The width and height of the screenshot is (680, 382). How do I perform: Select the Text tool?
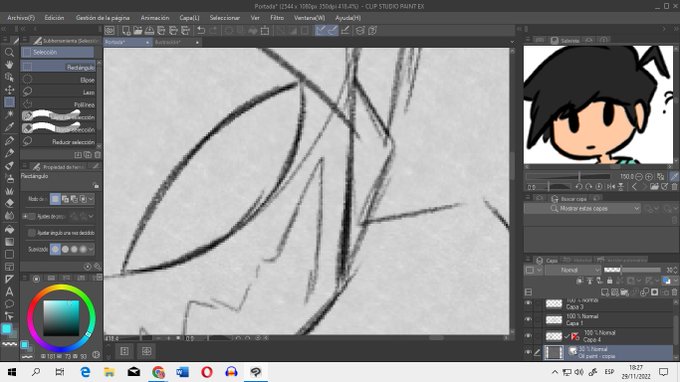(x=9, y=291)
